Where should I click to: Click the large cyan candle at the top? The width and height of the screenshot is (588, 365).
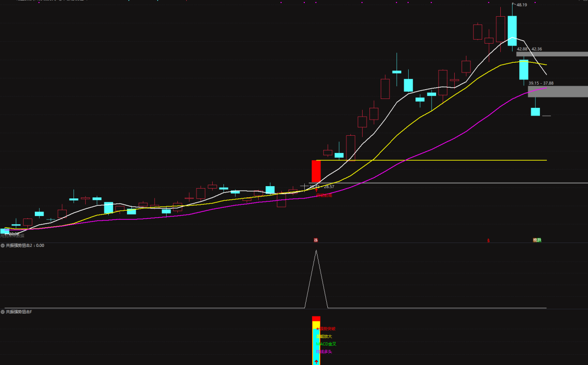(x=512, y=31)
